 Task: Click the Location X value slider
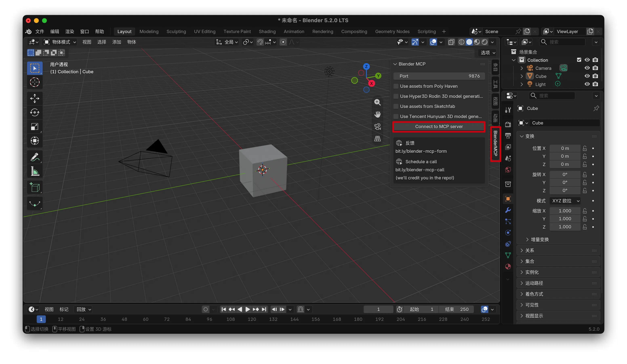click(x=565, y=148)
